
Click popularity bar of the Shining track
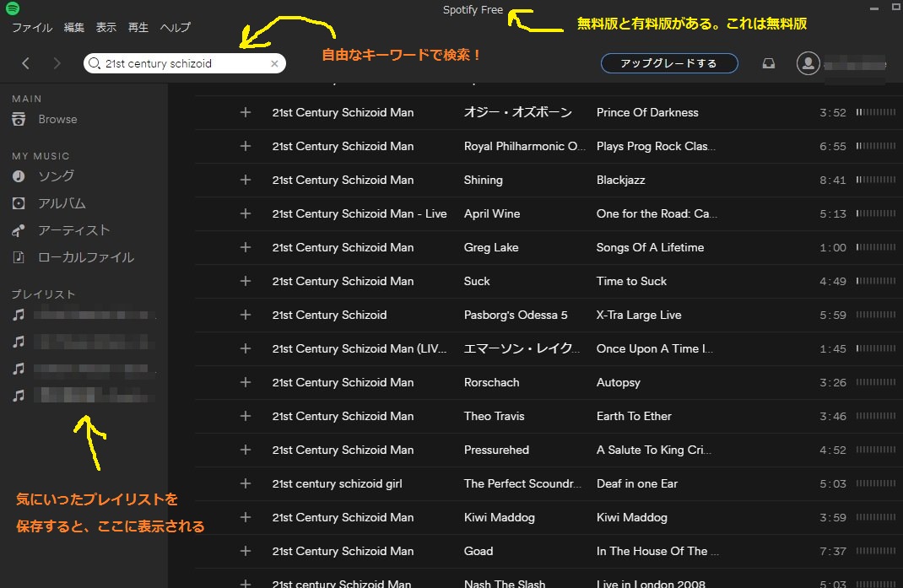click(x=875, y=180)
